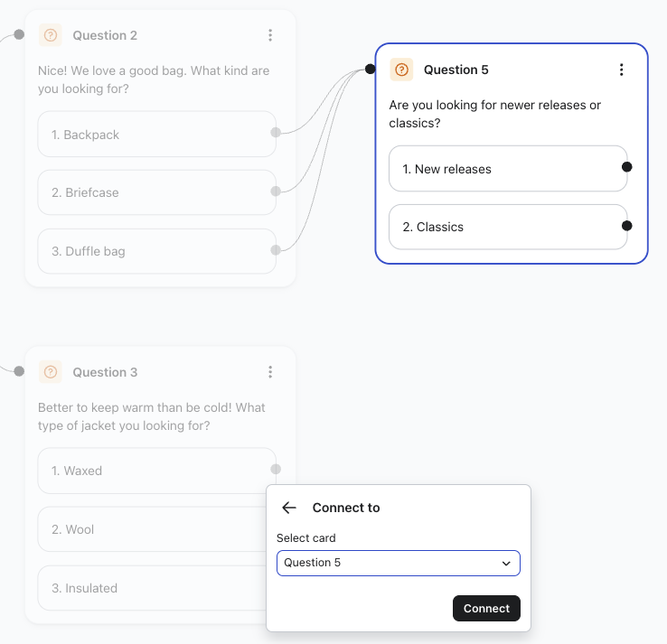Click the Classics output connector dot

tap(627, 226)
